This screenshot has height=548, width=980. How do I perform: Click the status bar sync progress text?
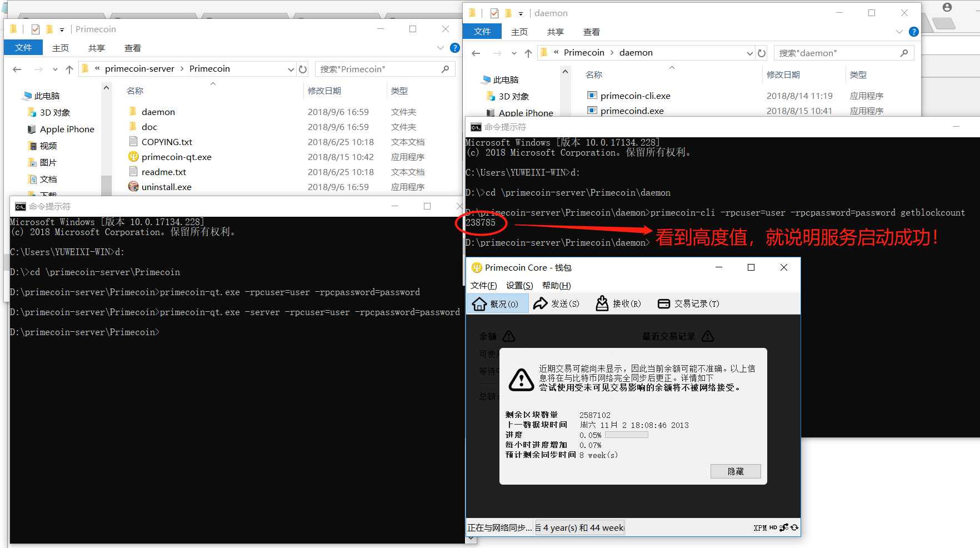tap(579, 528)
